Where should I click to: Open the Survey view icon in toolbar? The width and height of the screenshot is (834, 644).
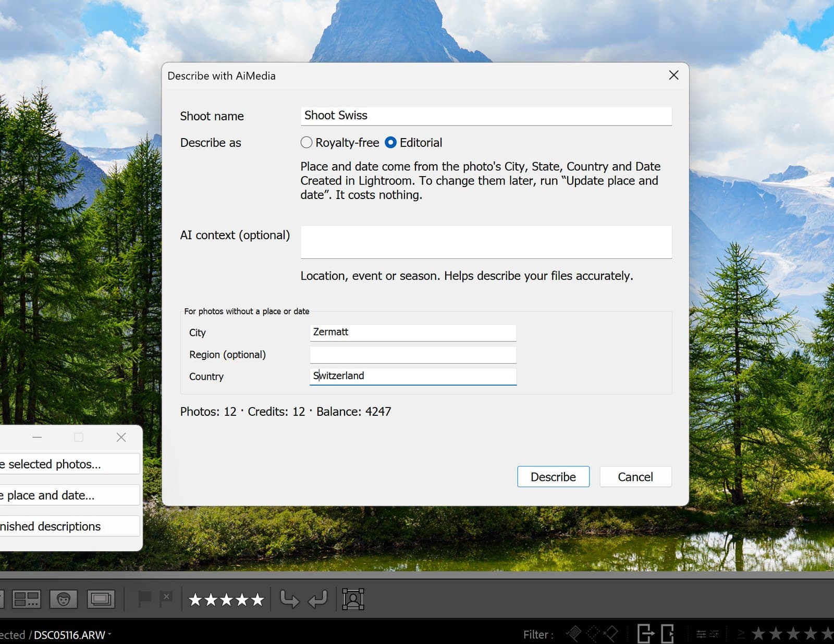tap(27, 599)
